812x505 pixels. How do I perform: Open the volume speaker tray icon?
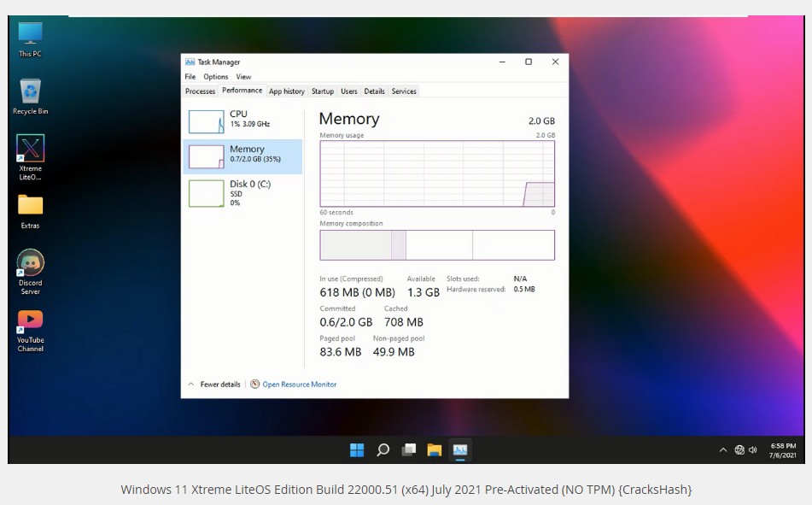753,450
